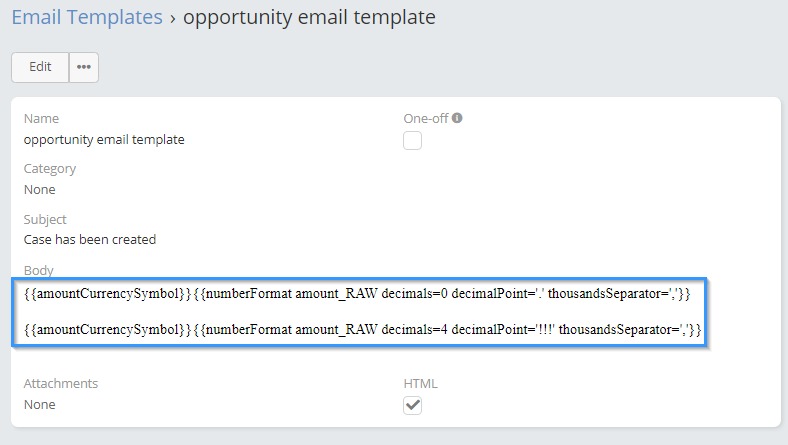The image size is (788, 445).
Task: Click the Subject 'Case has been created'
Action: pos(90,240)
